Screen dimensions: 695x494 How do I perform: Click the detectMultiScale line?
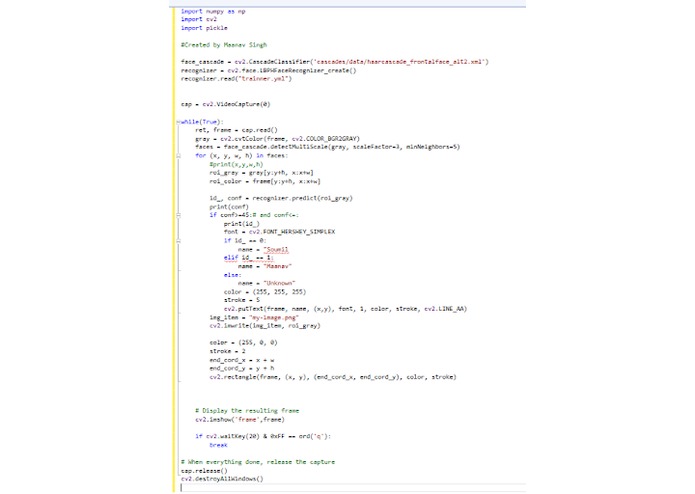point(328,147)
